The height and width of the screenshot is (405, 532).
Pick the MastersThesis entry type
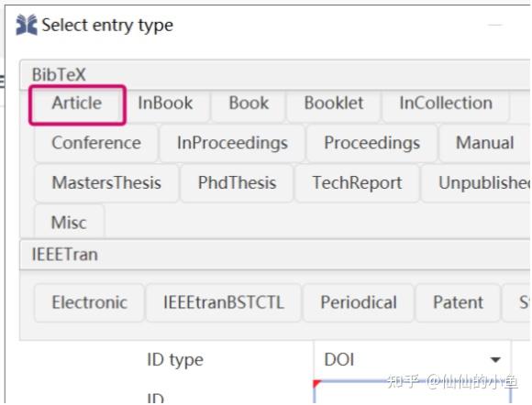106,183
